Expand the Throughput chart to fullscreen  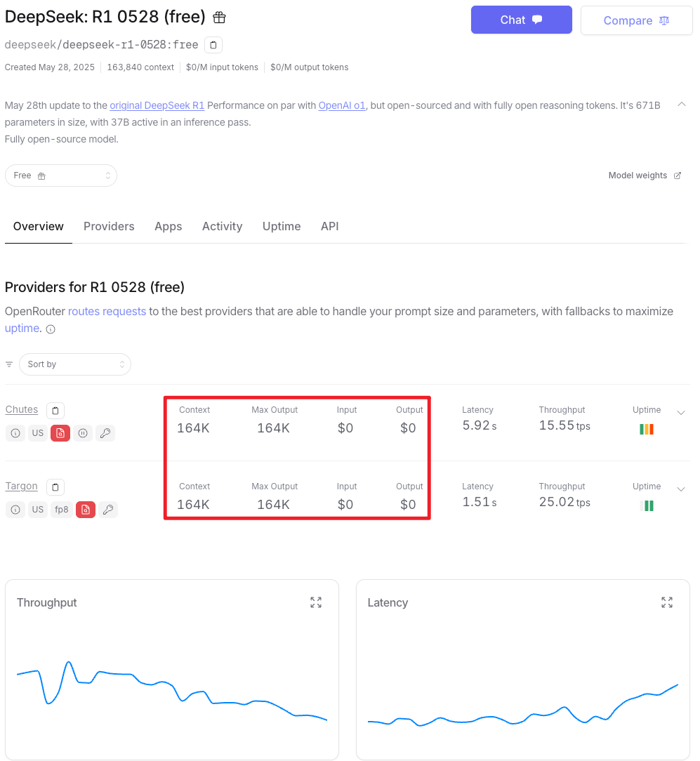point(316,603)
